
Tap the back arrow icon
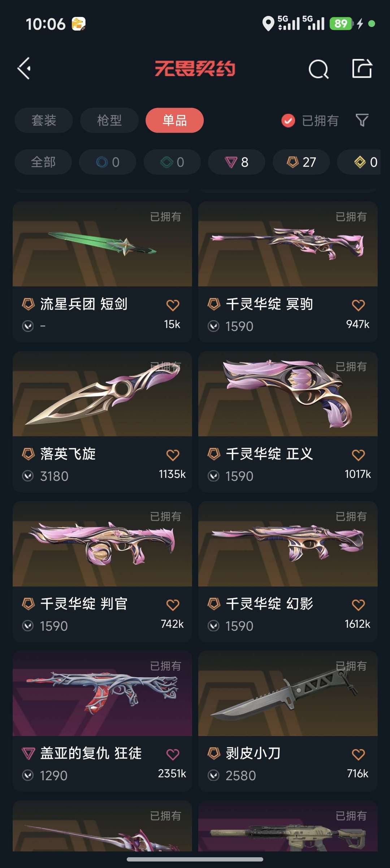click(24, 68)
